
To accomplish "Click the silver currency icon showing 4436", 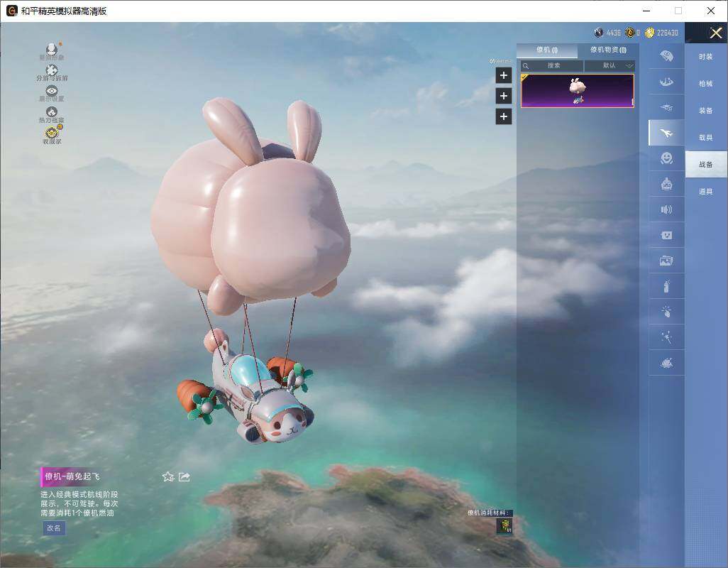I will pyautogui.click(x=598, y=33).
